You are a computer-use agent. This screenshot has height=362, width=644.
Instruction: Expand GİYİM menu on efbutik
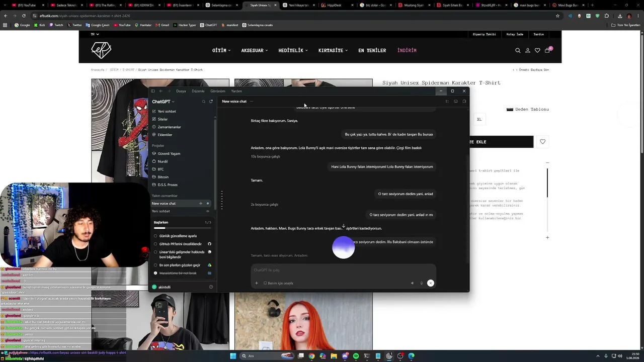pyautogui.click(x=221, y=50)
